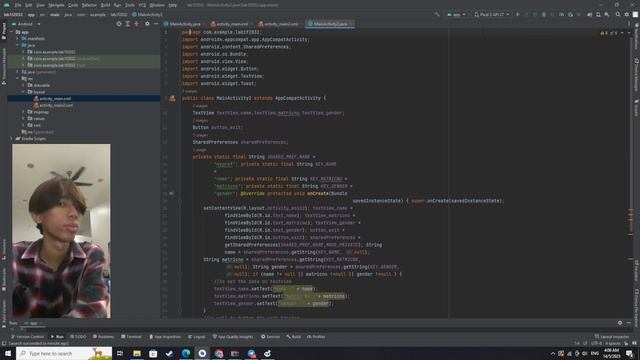This screenshot has width=640, height=360.
Task: Open inspection warnings indicator in editor
Action: tap(609, 33)
